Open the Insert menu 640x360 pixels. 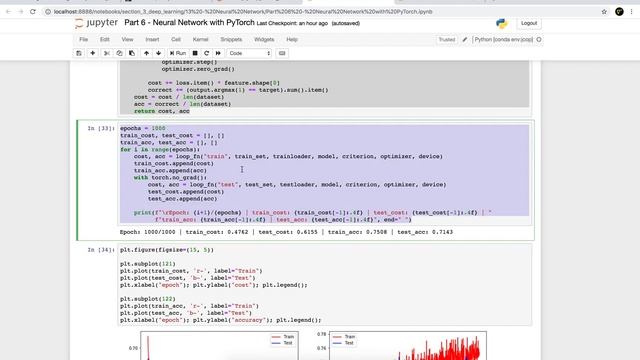(152, 40)
